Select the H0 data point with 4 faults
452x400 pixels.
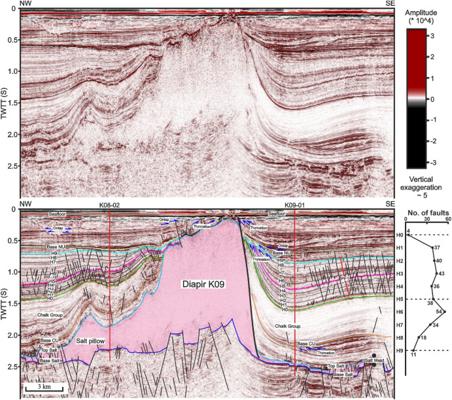[x=408, y=235]
